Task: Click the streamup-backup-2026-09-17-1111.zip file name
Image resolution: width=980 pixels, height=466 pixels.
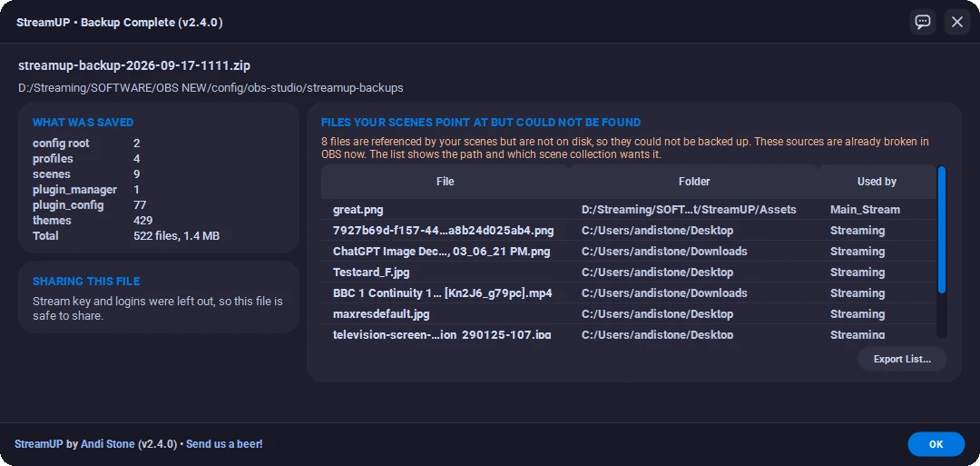Action: (x=134, y=65)
